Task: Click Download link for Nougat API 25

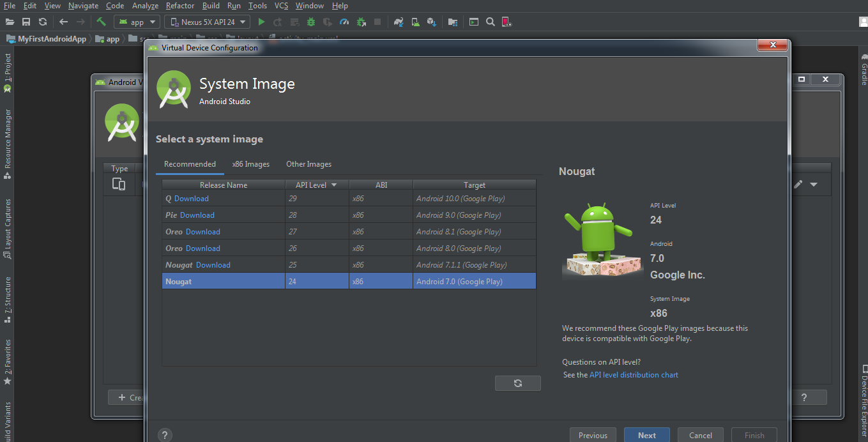Action: pyautogui.click(x=213, y=265)
